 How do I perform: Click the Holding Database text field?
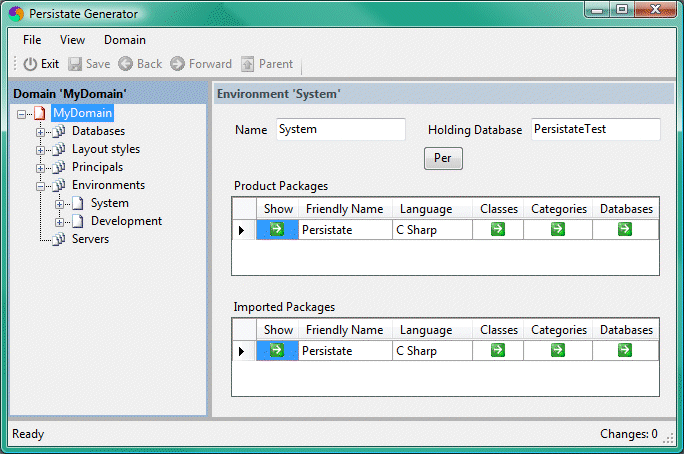click(595, 130)
